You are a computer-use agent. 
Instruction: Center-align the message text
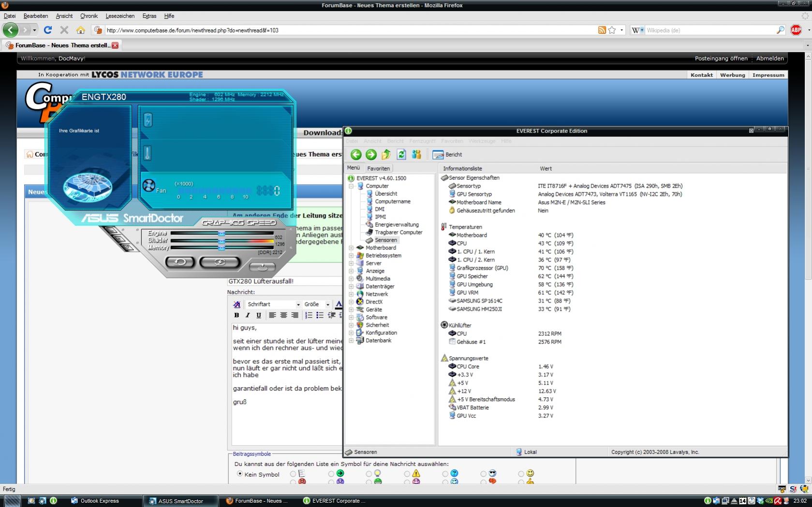(283, 315)
